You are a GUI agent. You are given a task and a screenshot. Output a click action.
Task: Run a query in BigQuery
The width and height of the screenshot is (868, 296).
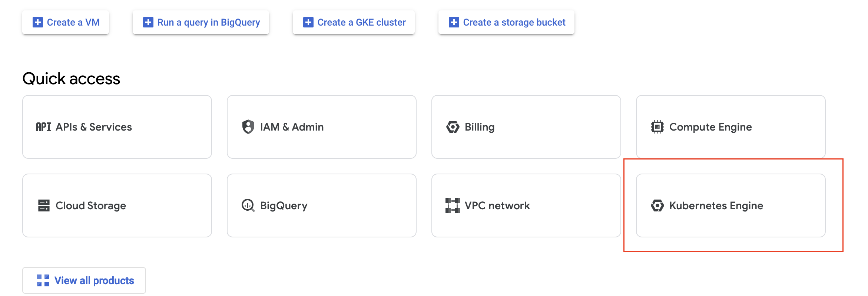tap(201, 22)
